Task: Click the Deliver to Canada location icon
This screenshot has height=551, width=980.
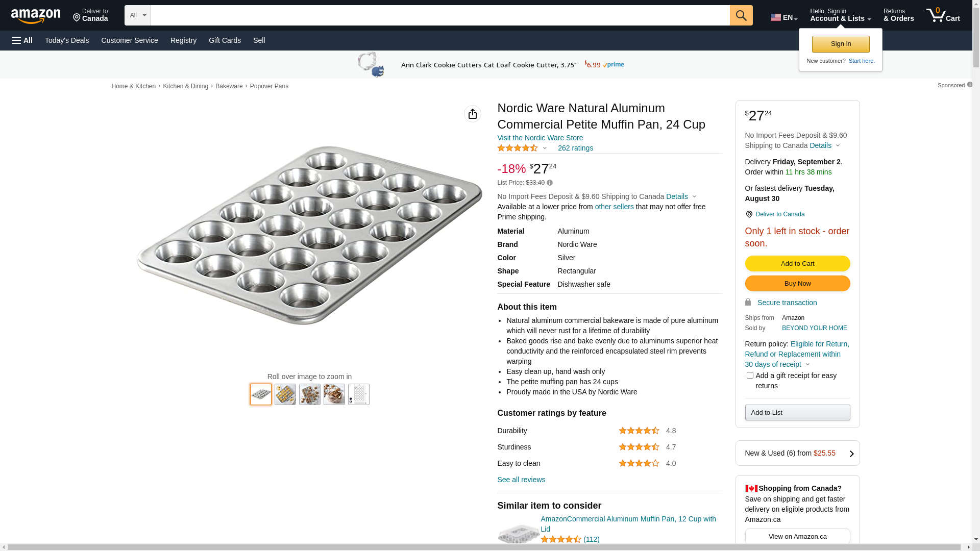Action: [749, 214]
